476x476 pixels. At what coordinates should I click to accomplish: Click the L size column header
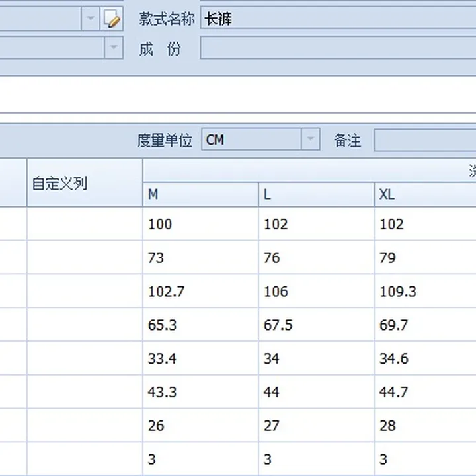pos(315,194)
